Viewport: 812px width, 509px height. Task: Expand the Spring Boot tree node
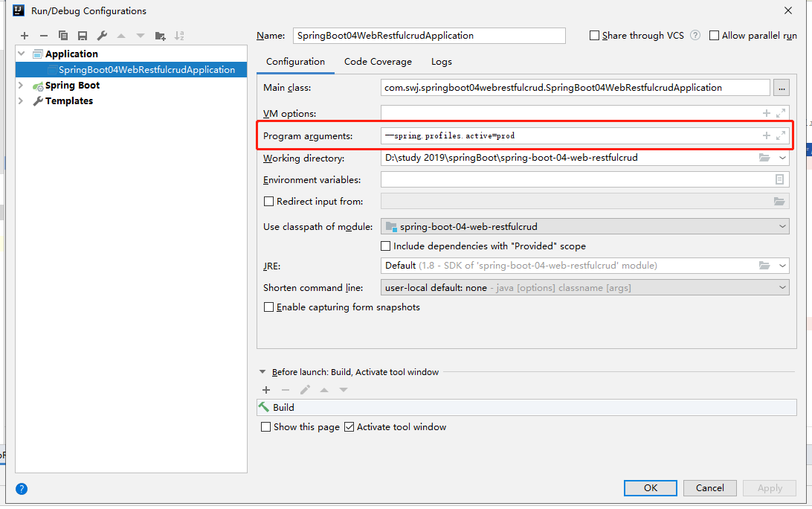pyautogui.click(x=22, y=85)
